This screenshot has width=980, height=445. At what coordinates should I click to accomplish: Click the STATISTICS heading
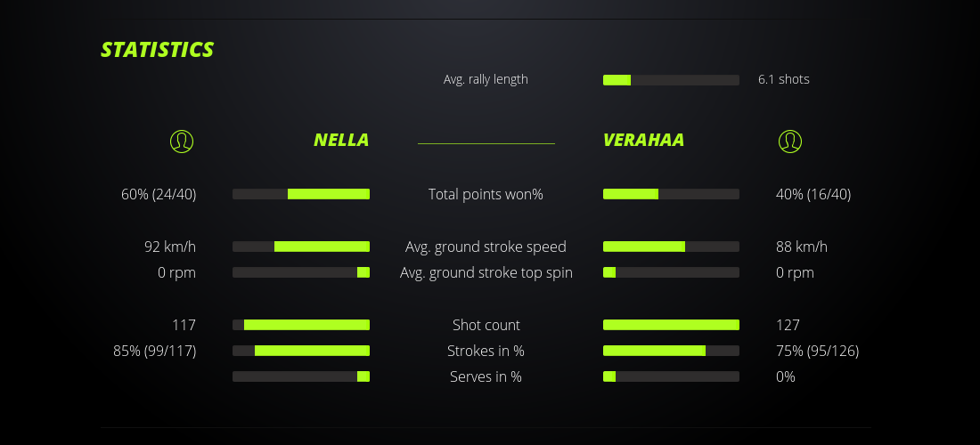tap(158, 49)
